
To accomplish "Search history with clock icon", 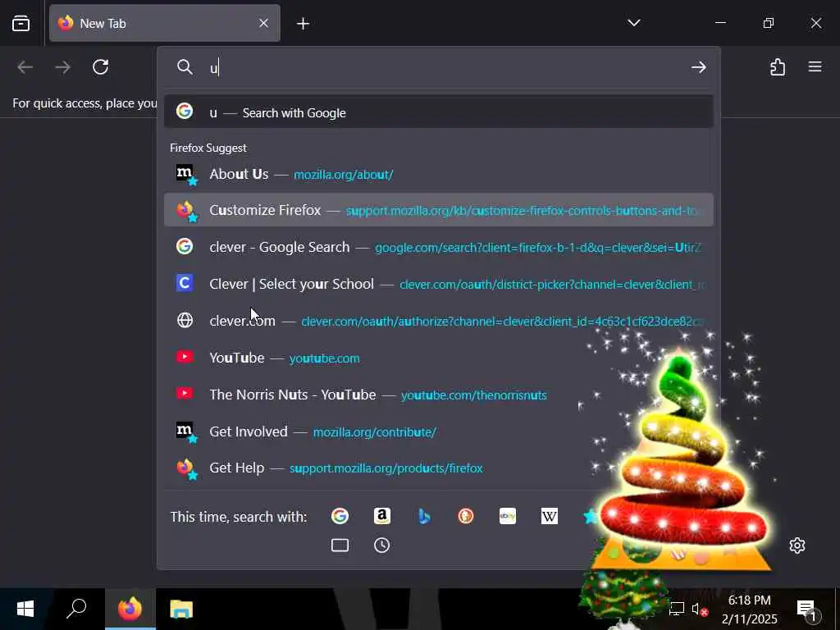I will (x=382, y=546).
